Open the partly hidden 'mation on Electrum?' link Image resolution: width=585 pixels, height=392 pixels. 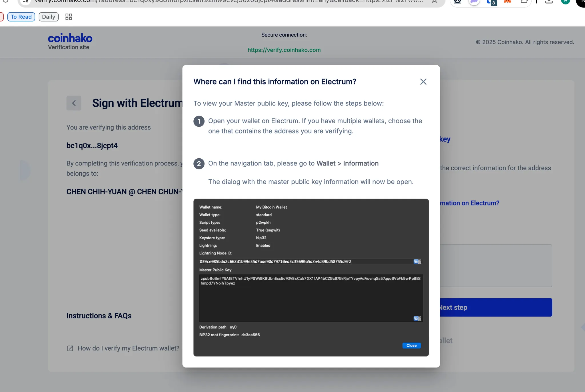point(470,203)
